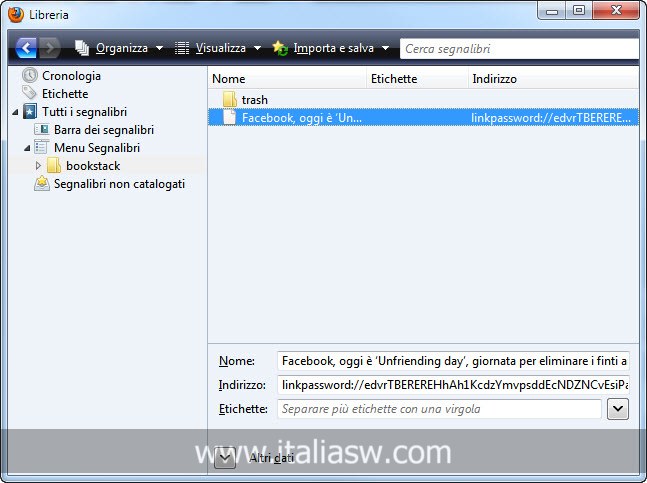This screenshot has width=647, height=483.
Task: Click the Etichette tag icon
Action: (29, 93)
